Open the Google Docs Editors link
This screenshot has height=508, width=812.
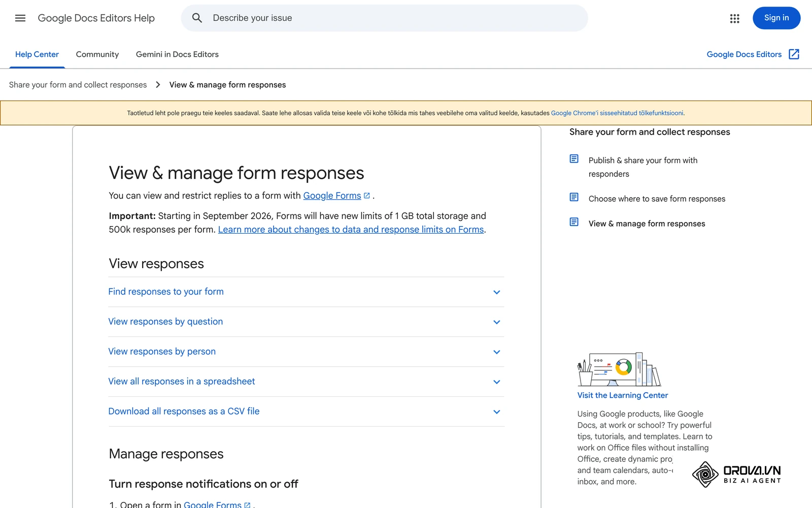click(x=744, y=54)
